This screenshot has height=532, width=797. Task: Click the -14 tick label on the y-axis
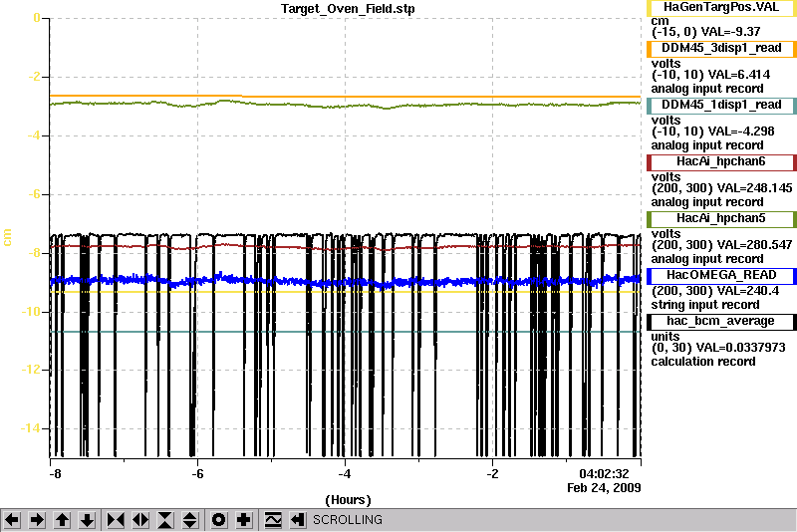click(x=30, y=428)
